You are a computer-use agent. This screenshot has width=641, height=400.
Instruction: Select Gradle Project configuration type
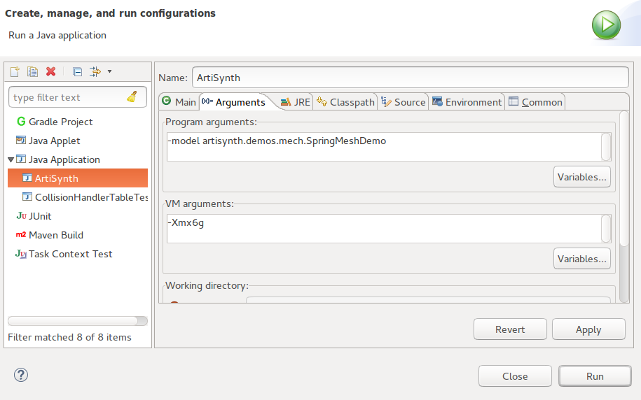coord(60,121)
